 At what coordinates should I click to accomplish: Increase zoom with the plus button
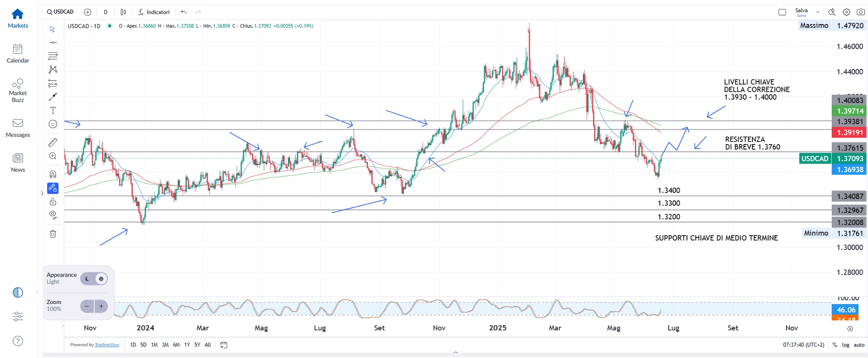(101, 306)
